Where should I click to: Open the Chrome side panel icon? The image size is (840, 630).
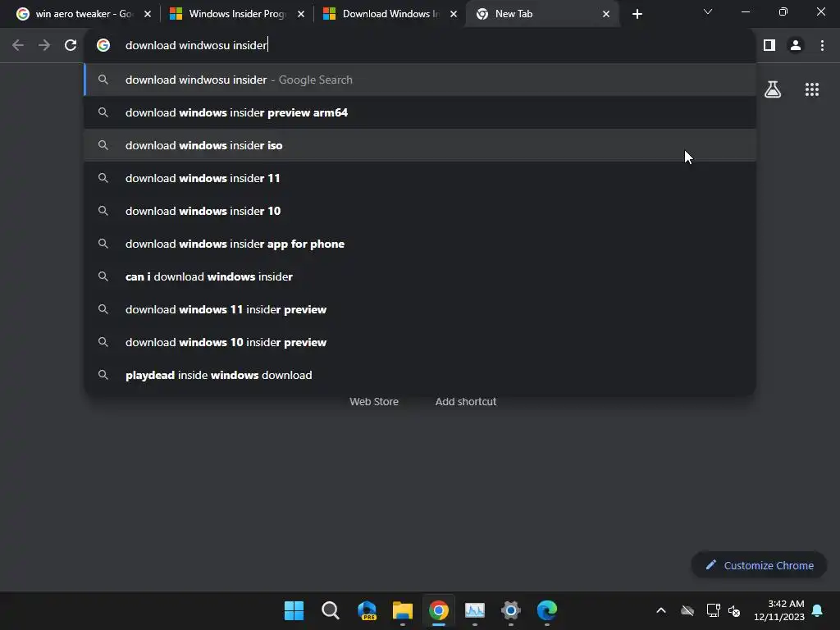coord(769,45)
